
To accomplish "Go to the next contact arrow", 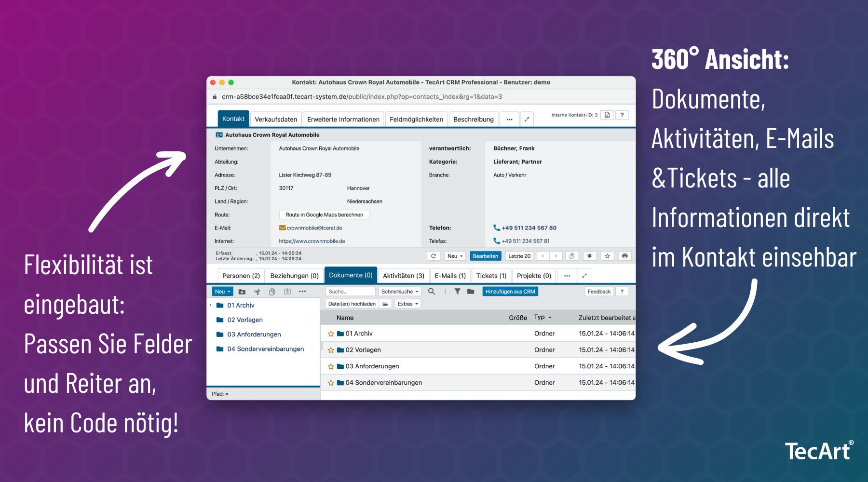I will (x=556, y=256).
